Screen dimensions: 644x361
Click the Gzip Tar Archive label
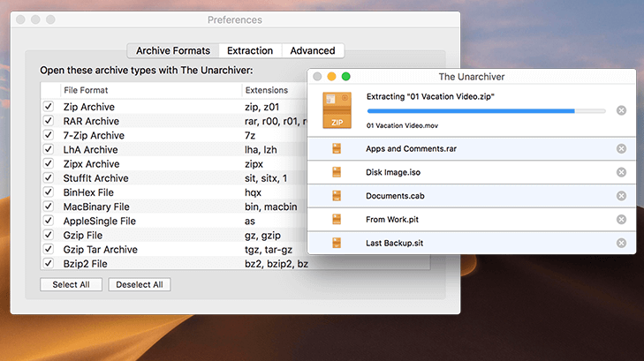pos(100,250)
